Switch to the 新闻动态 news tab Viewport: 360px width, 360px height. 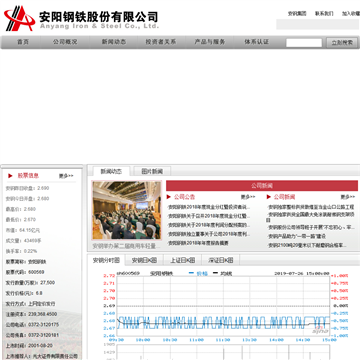(111, 171)
